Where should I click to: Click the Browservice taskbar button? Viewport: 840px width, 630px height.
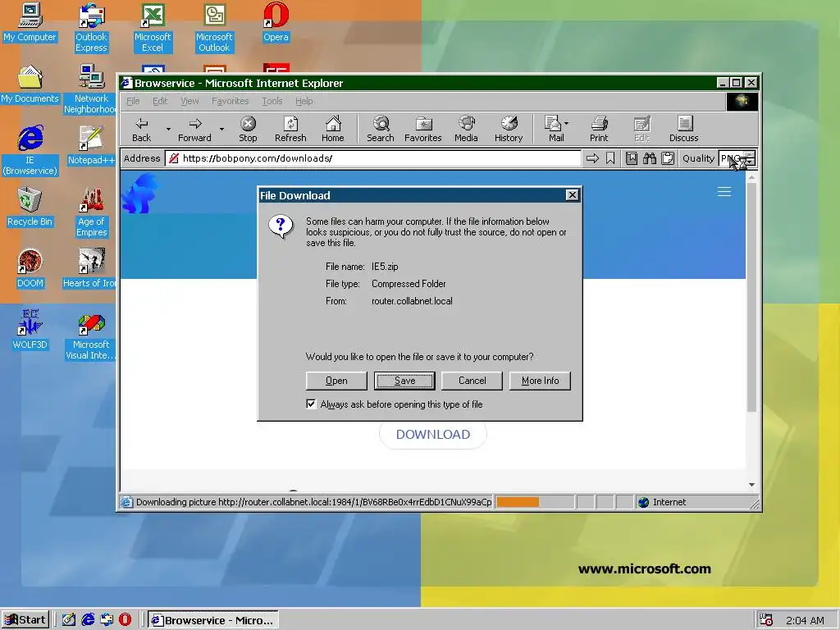[x=213, y=620]
